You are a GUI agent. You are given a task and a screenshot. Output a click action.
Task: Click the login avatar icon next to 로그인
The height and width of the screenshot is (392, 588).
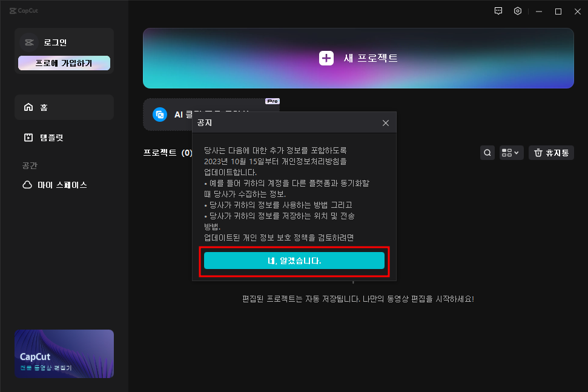pos(29,41)
